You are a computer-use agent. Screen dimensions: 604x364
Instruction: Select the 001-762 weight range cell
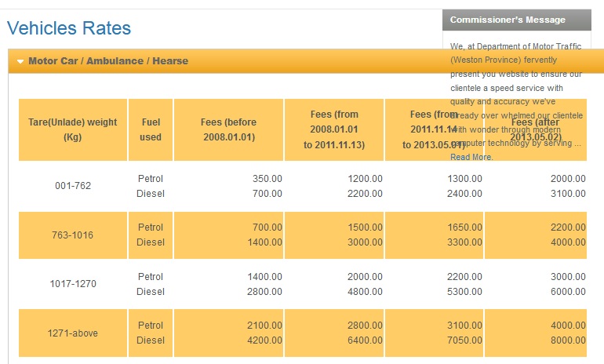(73, 186)
